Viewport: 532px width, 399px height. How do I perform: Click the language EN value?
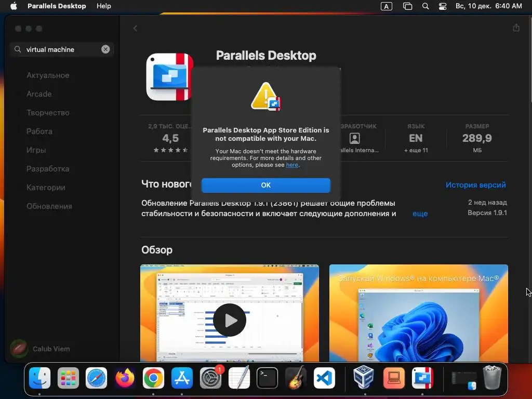tap(416, 138)
